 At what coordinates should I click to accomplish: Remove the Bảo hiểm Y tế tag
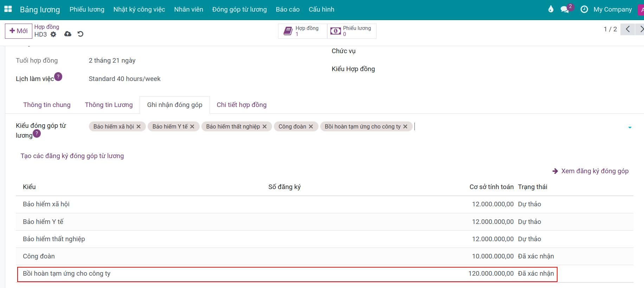(x=192, y=126)
